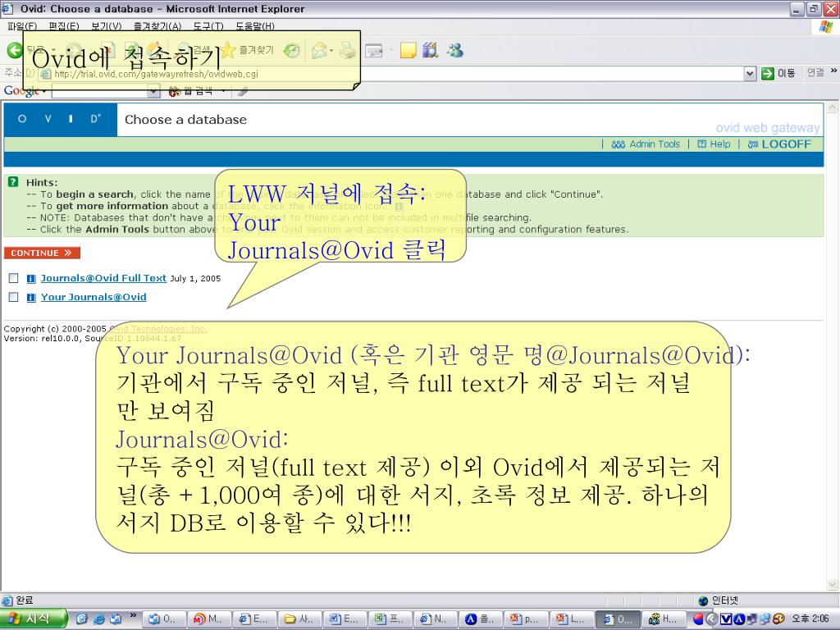Viewport: 840px width, 630px height.
Task: Open the Your Journals@Ovid link
Action: pos(94,297)
